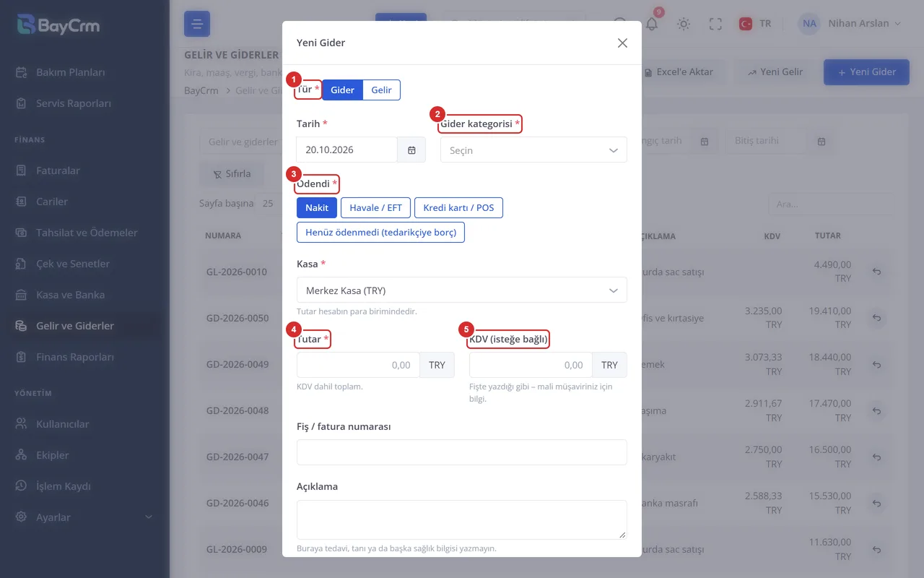Toggle light/dark theme sun icon

(684, 24)
